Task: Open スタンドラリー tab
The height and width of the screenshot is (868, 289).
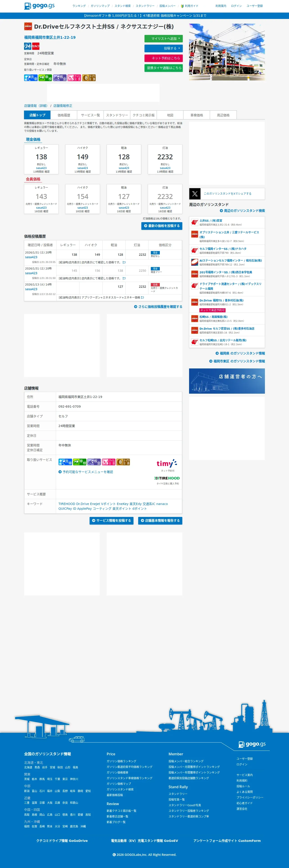Action: pyautogui.click(x=117, y=115)
